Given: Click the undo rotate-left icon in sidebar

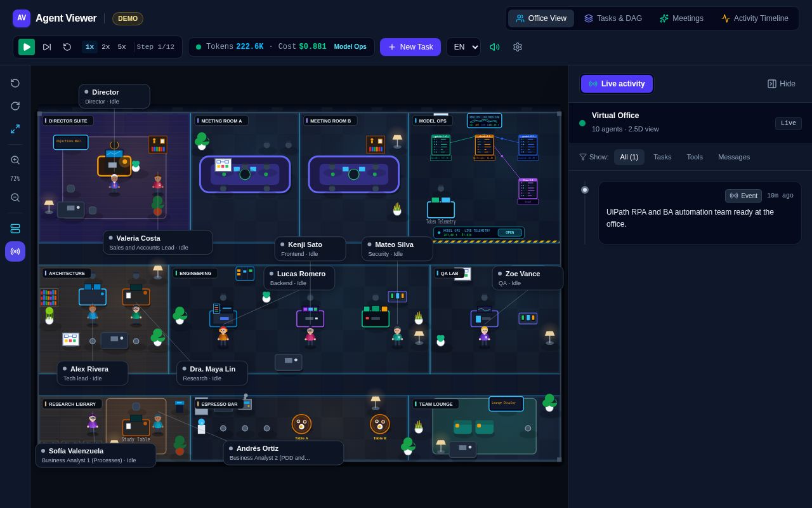Looking at the screenshot, I should click(15, 83).
